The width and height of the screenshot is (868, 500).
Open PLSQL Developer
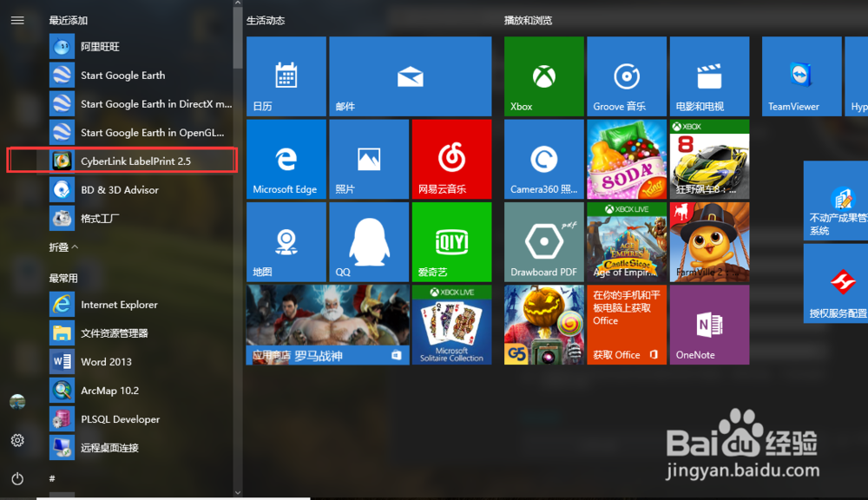[x=140, y=420]
